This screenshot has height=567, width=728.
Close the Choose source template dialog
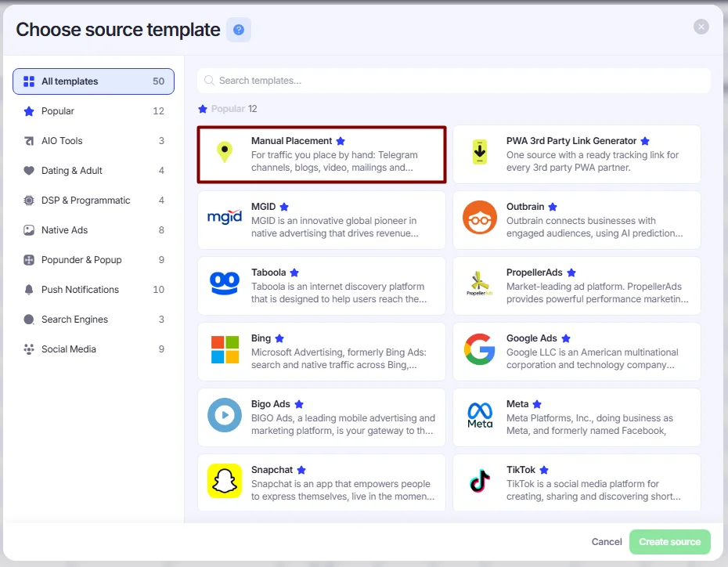point(701,27)
